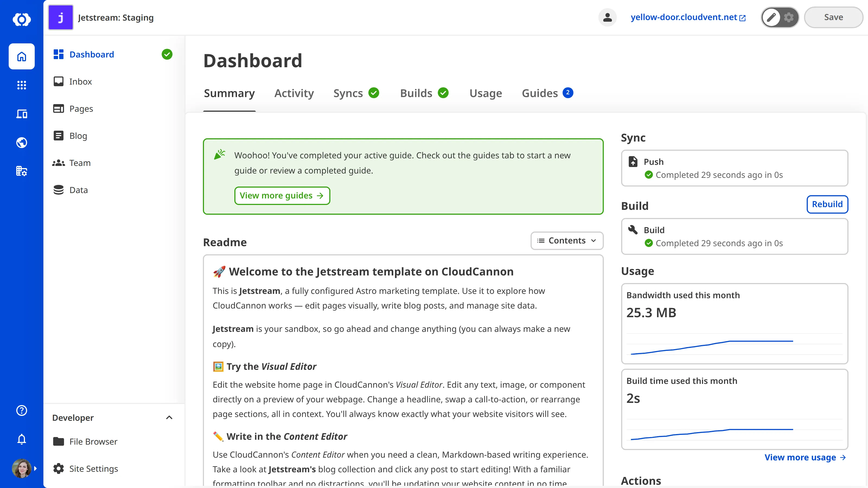Open Pages in the site navigation
Screen dimensions: 868x488
pyautogui.click(x=113, y=108)
